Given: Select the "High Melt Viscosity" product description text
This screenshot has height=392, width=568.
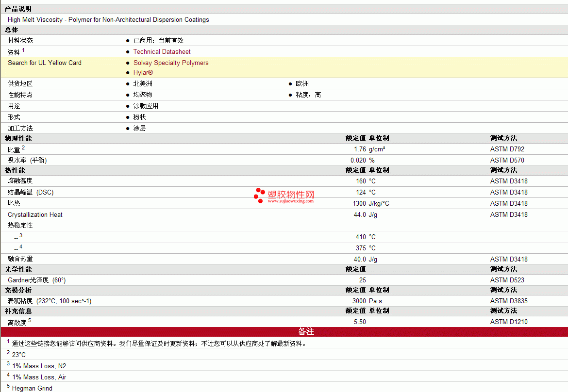Looking at the screenshot, I should [108, 19].
